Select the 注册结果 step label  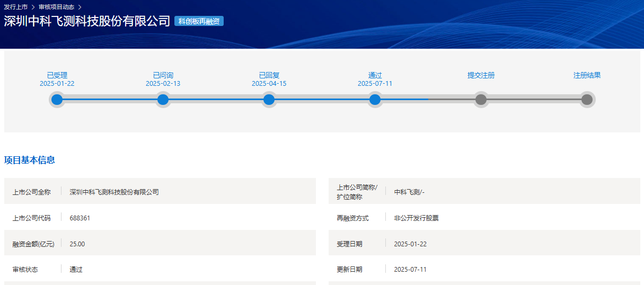tap(587, 75)
